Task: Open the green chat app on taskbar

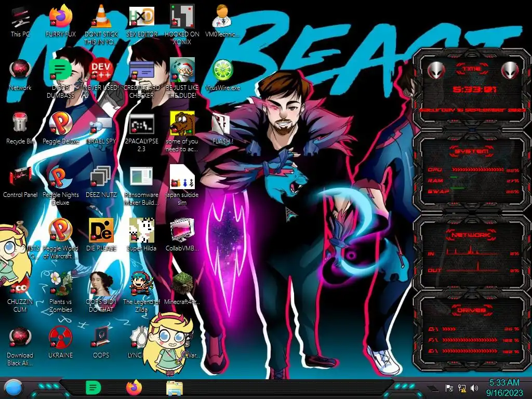Action: pos(94,388)
